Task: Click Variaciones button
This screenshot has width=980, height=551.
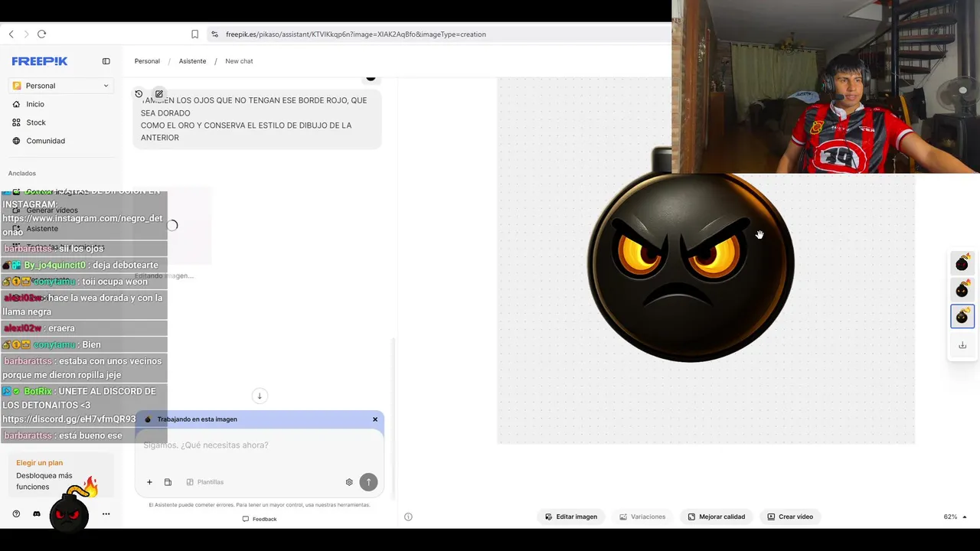Action: coord(642,517)
